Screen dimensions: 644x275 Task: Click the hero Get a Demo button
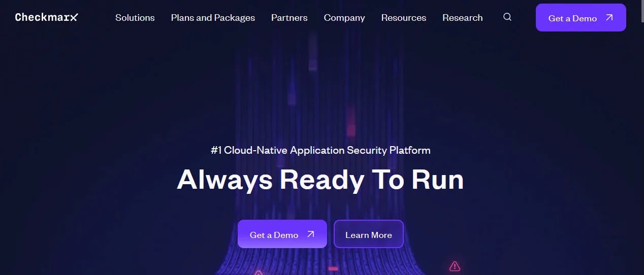coord(282,234)
